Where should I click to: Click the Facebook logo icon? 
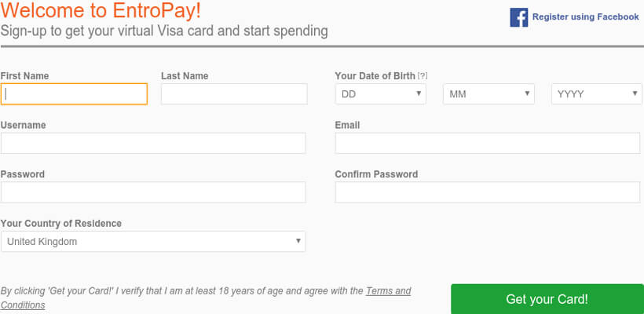(518, 17)
